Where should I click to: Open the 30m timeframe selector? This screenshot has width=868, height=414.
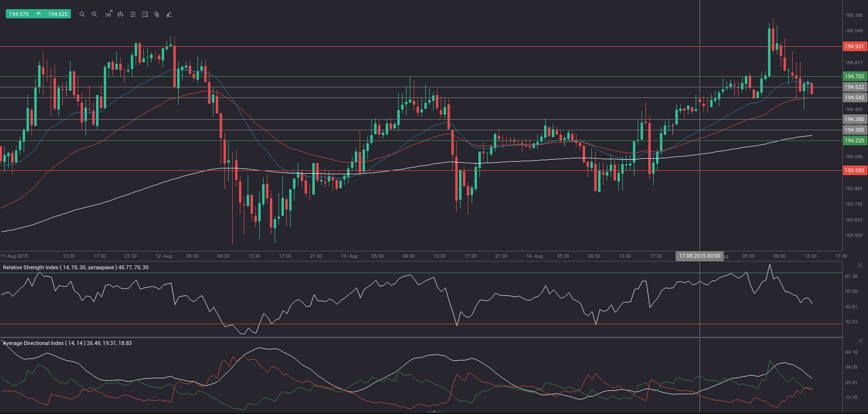click(x=108, y=14)
